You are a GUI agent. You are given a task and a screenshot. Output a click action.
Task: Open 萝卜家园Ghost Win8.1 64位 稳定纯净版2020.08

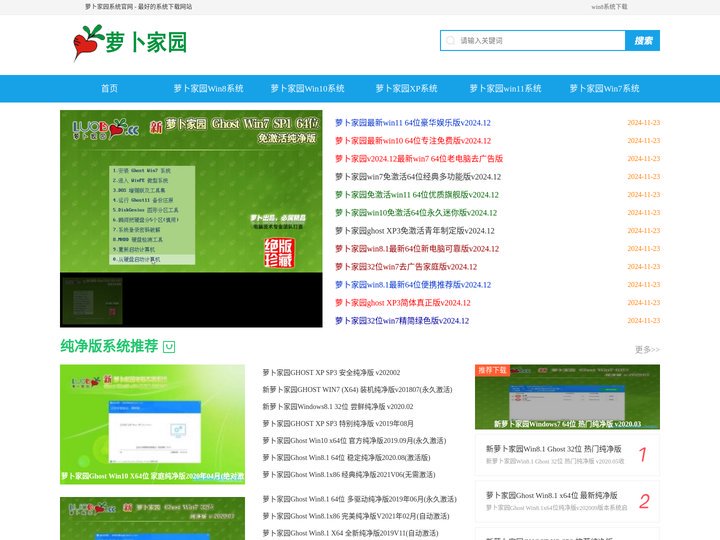tap(346, 457)
